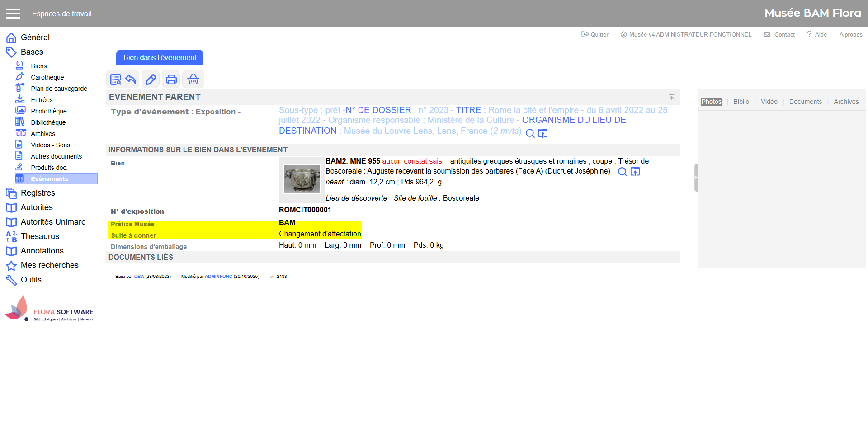Expand the Registres sidebar section

[38, 193]
